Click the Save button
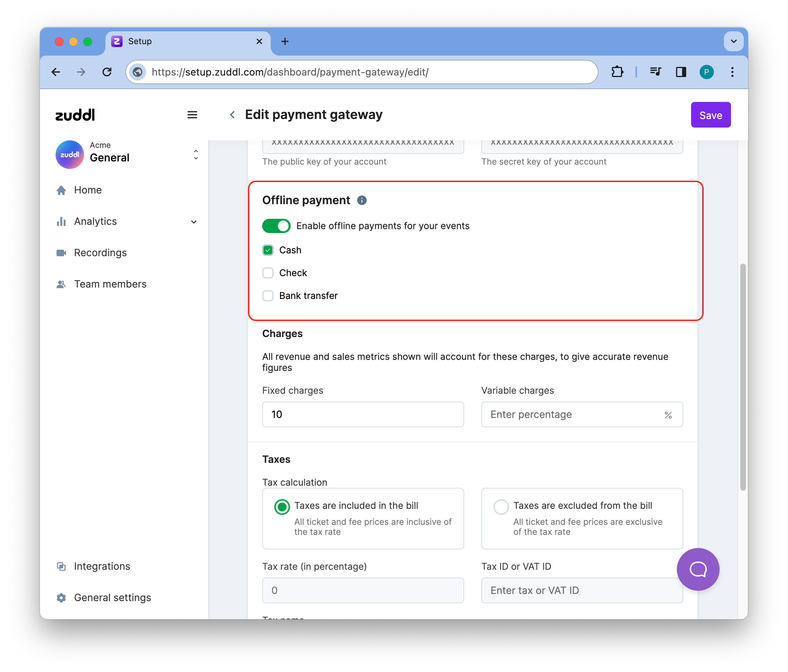 click(710, 115)
